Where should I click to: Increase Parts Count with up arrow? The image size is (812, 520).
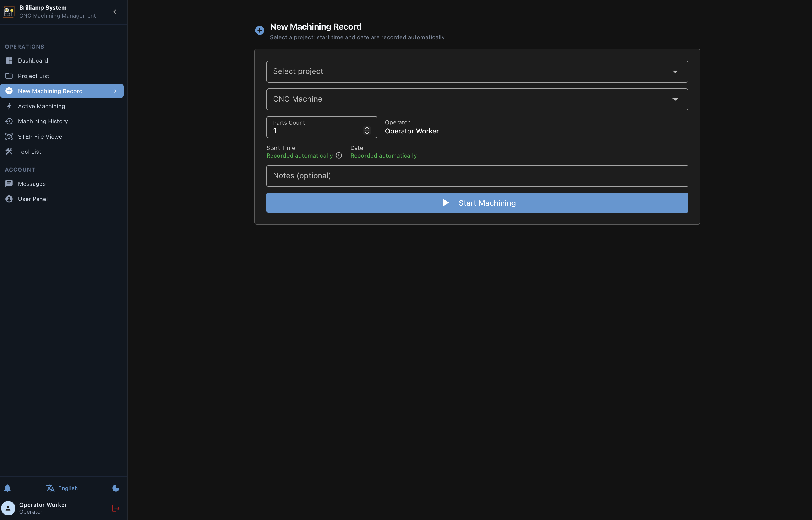(x=367, y=128)
